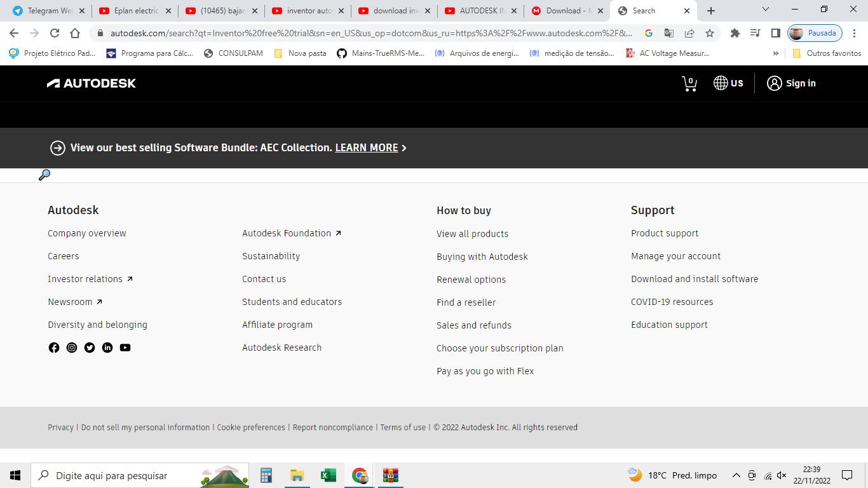Viewport: 868px width, 488px height.
Task: Click the LEARN MORE banner link
Action: 367,147
